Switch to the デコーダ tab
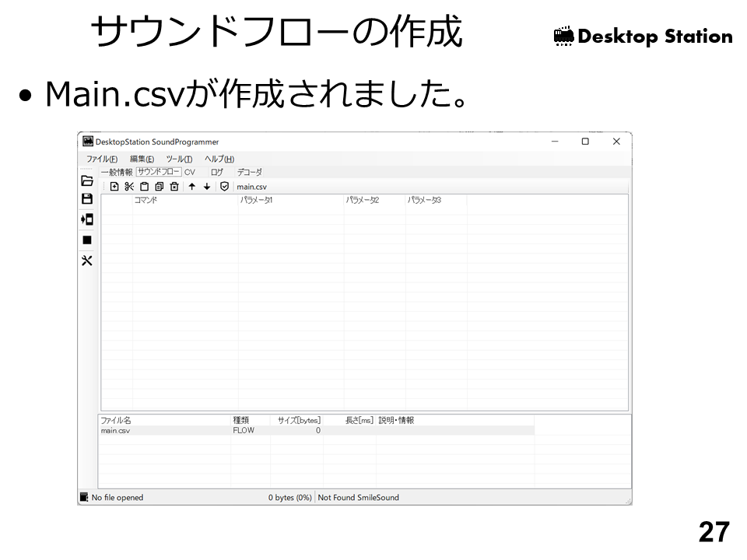The image size is (747, 560). [x=249, y=172]
